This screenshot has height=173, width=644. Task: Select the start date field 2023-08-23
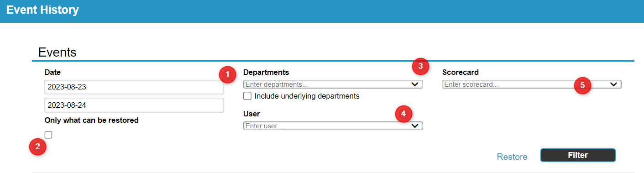(134, 87)
